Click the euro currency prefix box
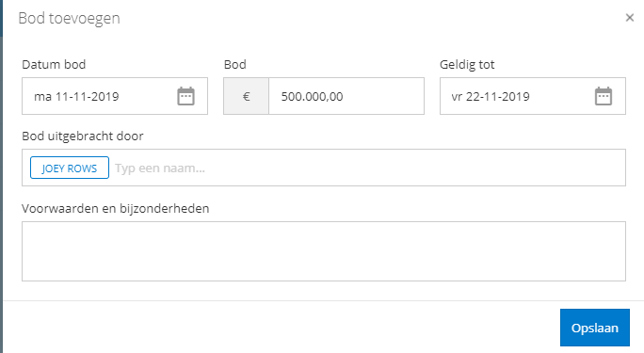The width and height of the screenshot is (644, 353). click(x=246, y=96)
